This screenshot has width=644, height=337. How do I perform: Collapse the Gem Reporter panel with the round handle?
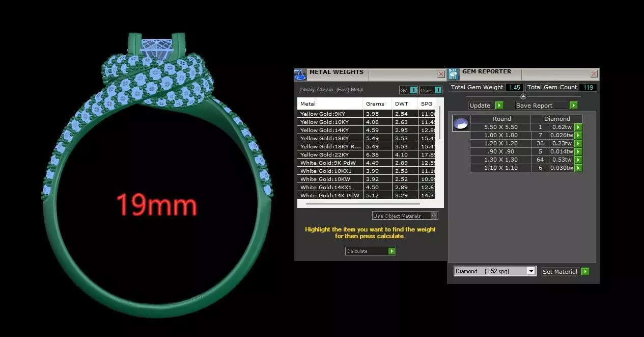pyautogui.click(x=523, y=96)
